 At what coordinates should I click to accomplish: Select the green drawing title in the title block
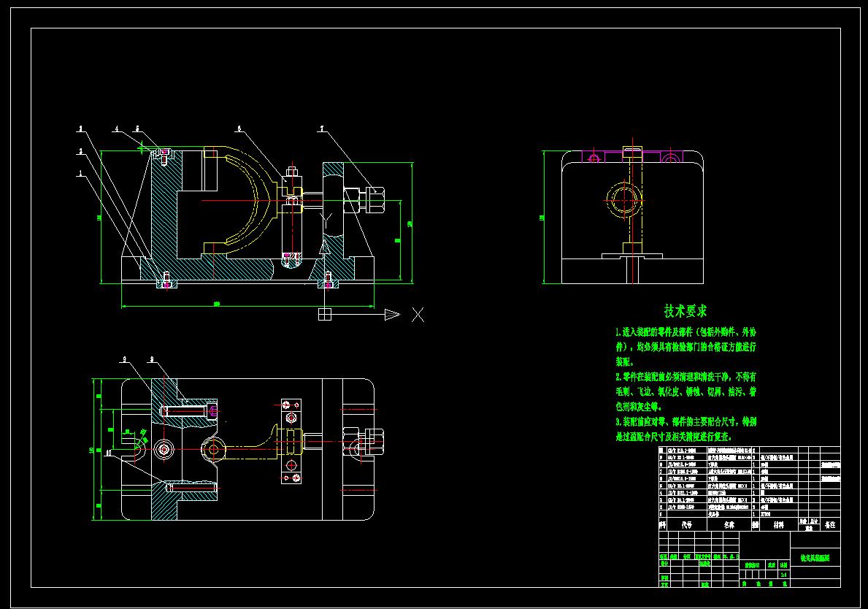pos(815,559)
